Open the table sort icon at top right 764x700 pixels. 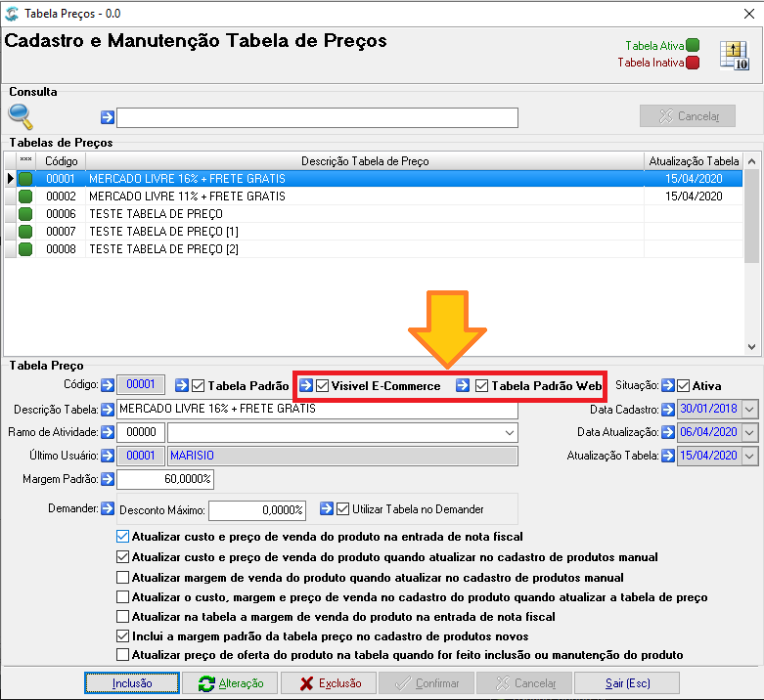click(735, 55)
